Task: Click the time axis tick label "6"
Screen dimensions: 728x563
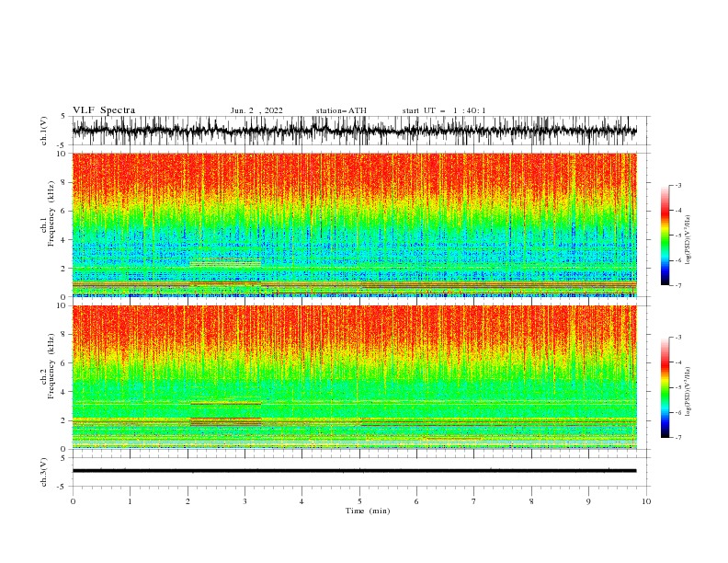Action: [416, 501]
